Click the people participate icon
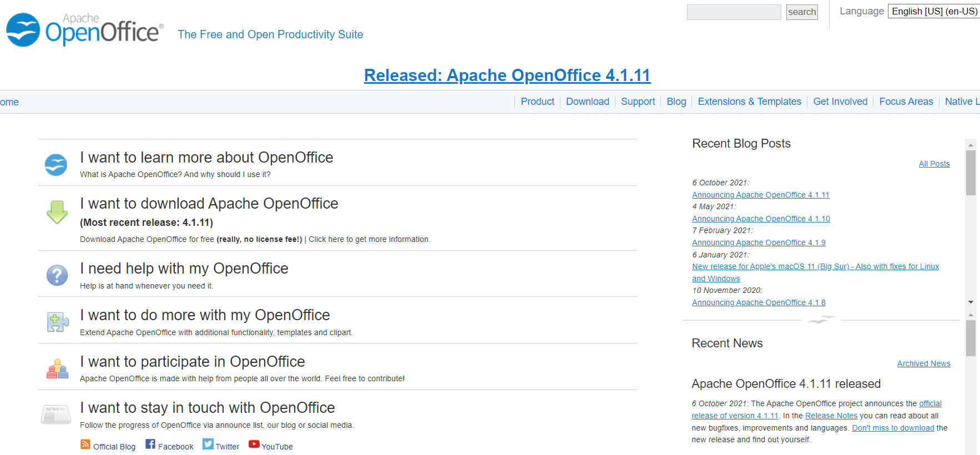This screenshot has width=980, height=455. pos(57,369)
